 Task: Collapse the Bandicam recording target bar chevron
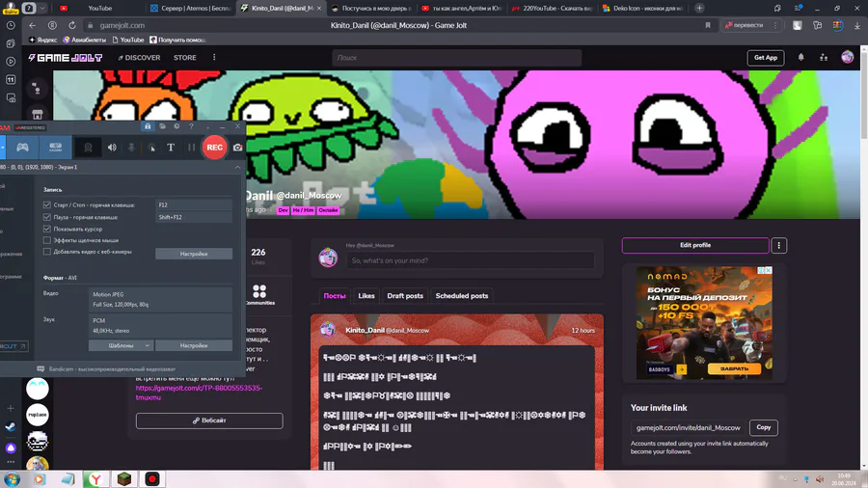[x=237, y=167]
